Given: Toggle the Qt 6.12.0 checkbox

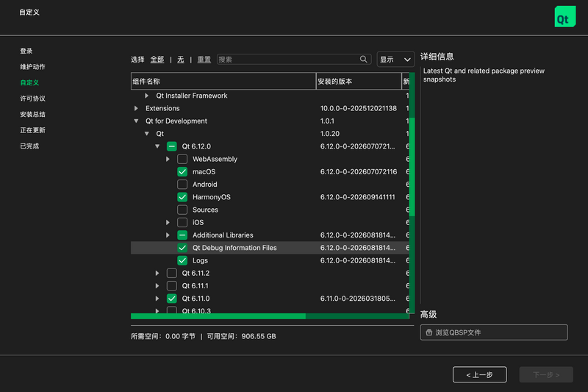Looking at the screenshot, I should 172,146.
